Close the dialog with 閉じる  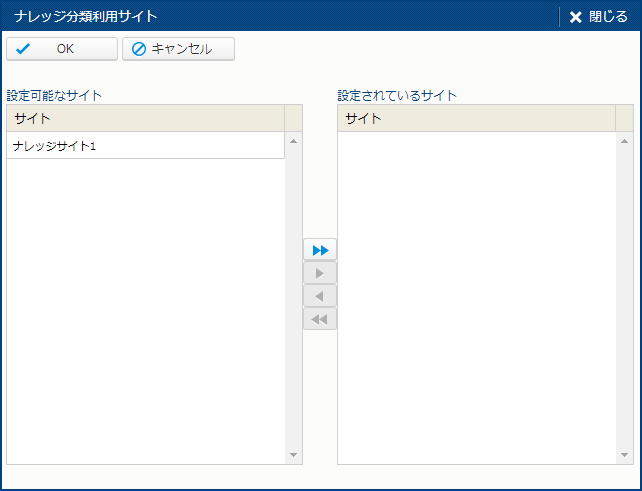click(598, 17)
